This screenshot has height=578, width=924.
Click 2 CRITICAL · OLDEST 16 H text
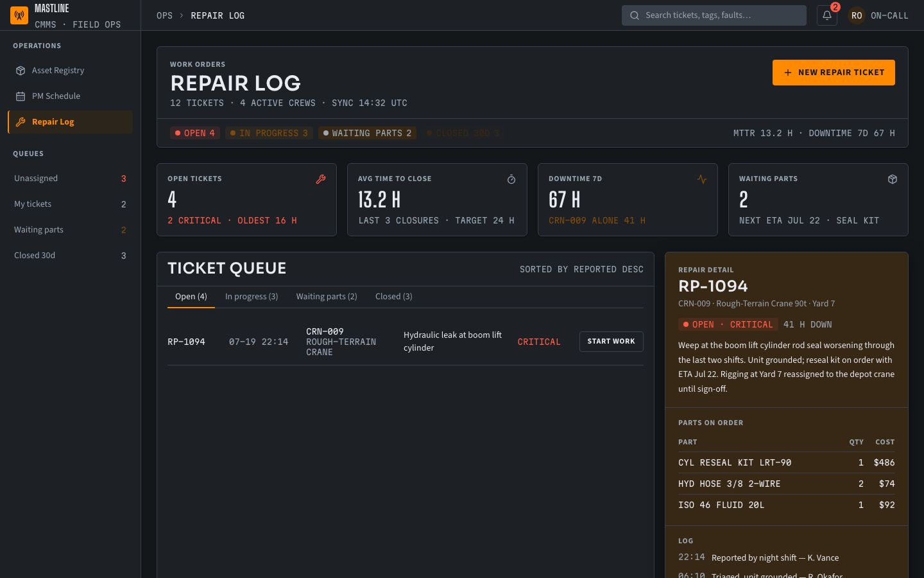coord(232,220)
